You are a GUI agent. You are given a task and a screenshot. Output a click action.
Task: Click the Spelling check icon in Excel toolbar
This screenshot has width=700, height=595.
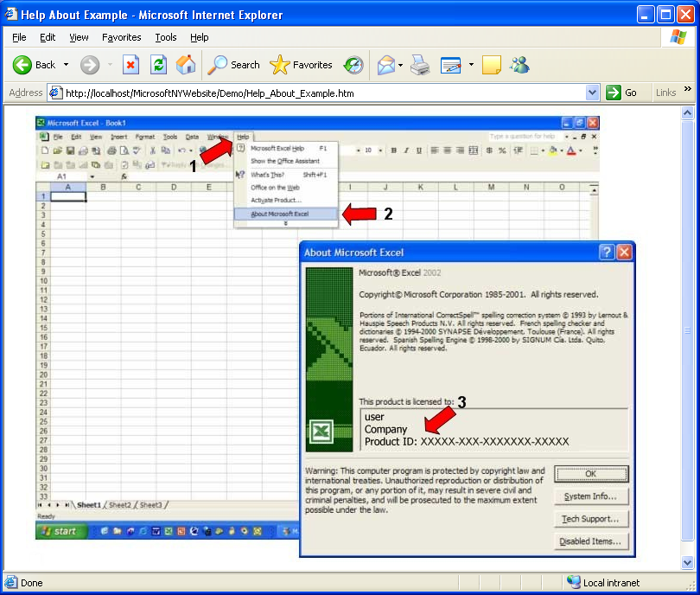(x=137, y=150)
